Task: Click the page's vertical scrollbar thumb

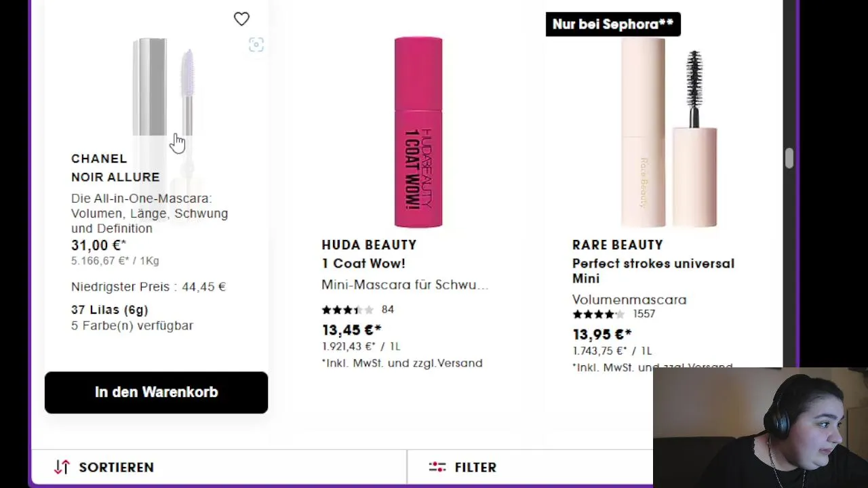Action: point(789,157)
